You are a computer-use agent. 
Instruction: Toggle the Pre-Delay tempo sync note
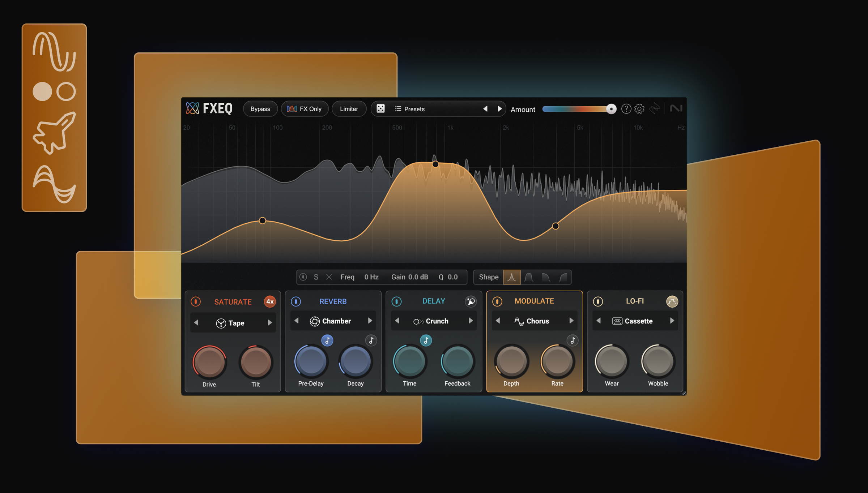click(327, 340)
